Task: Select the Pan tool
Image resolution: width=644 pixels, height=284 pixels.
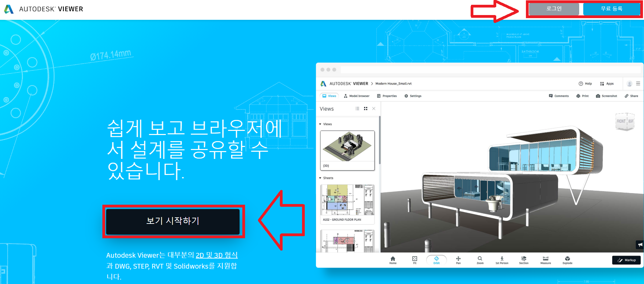Action: (458, 260)
